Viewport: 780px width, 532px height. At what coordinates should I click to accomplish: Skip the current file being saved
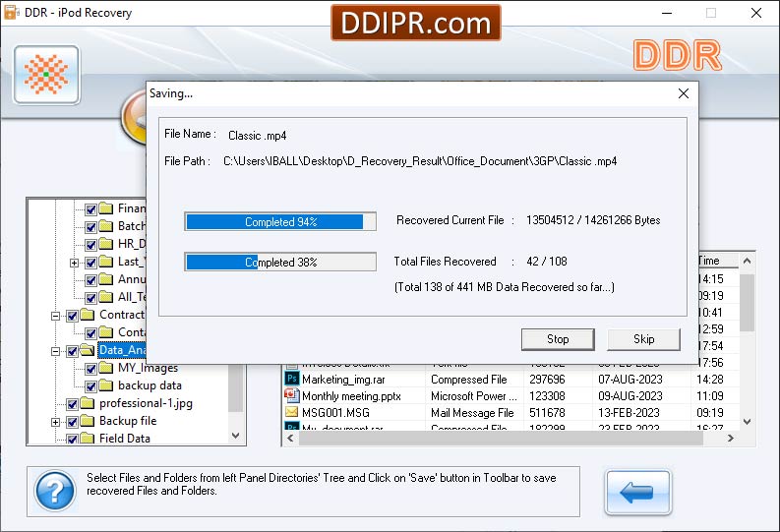point(643,339)
